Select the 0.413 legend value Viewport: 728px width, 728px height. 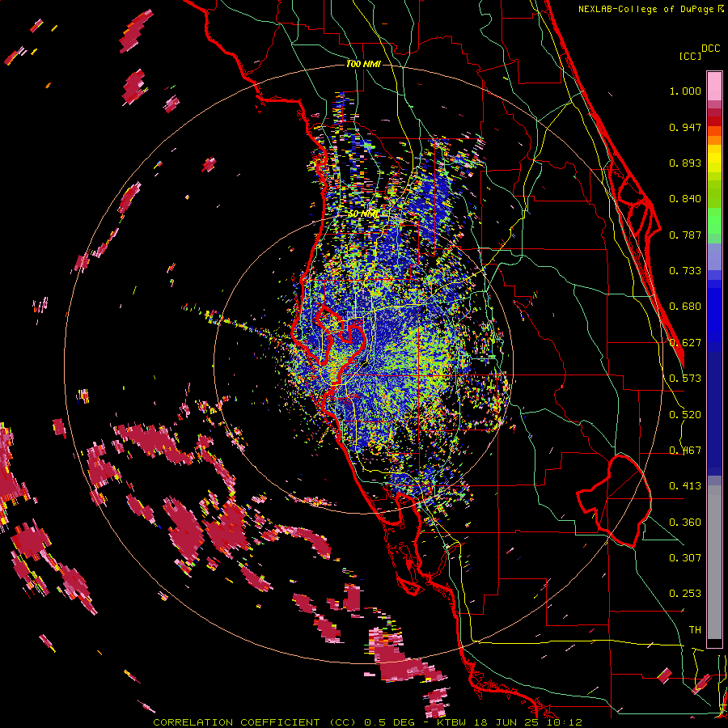685,486
